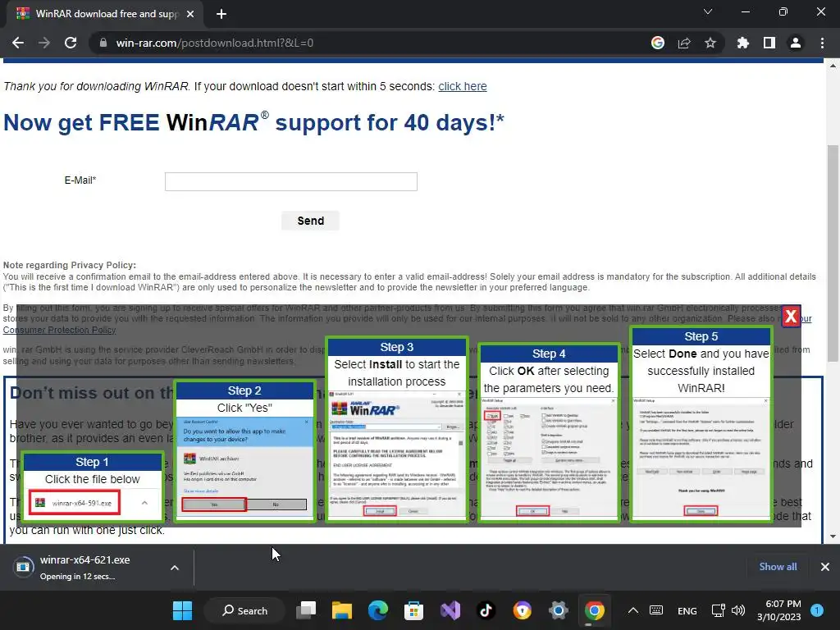Open the Chrome profile avatar

(796, 43)
